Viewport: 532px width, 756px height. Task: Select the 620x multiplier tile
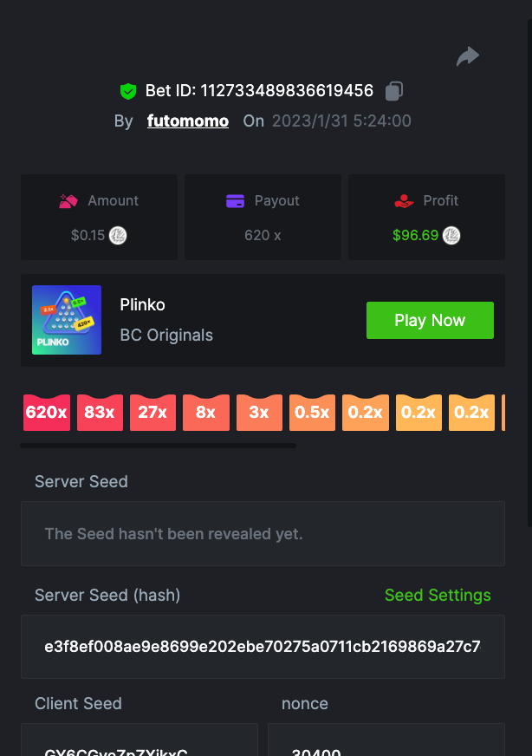(47, 413)
